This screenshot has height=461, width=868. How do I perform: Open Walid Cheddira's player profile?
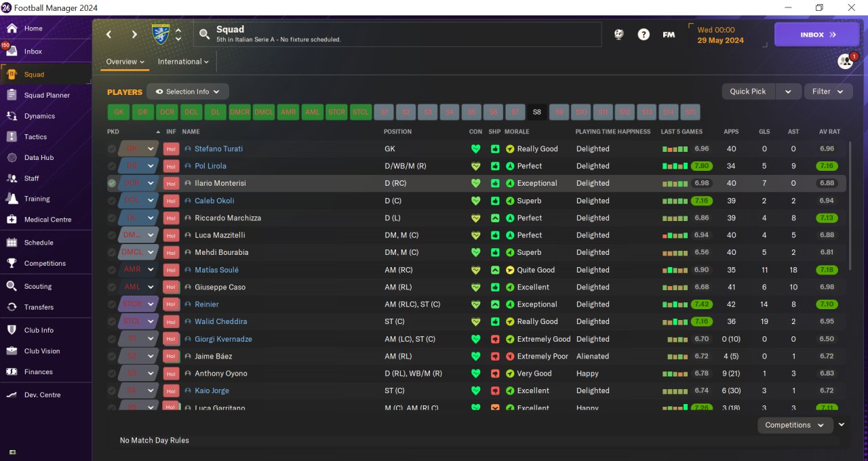(x=220, y=321)
